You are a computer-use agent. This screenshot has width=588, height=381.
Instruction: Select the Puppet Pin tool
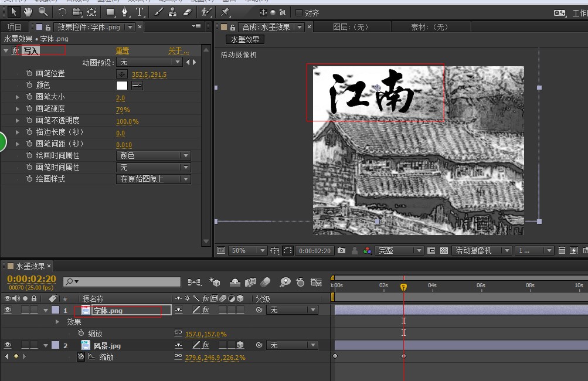click(226, 12)
